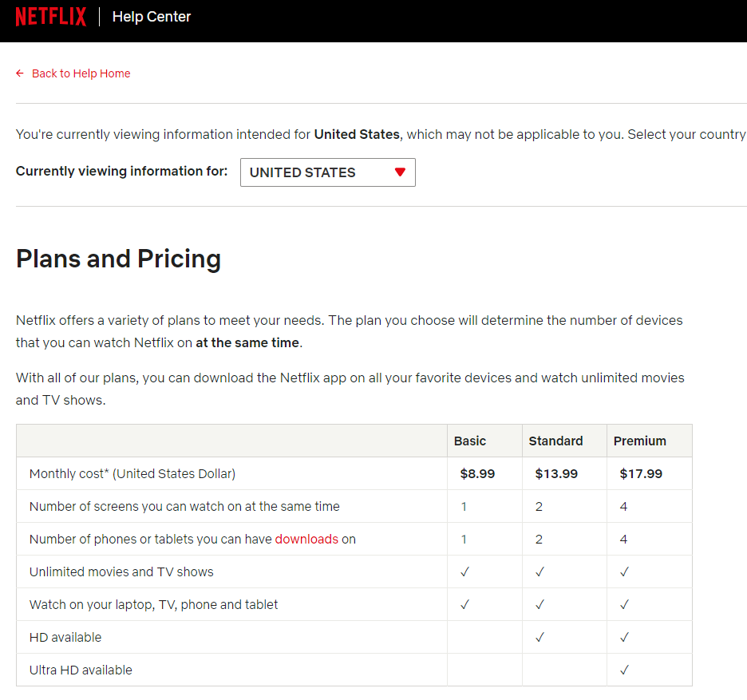This screenshot has height=700, width=747.
Task: Click the red triangle in country selector
Action: (x=400, y=172)
